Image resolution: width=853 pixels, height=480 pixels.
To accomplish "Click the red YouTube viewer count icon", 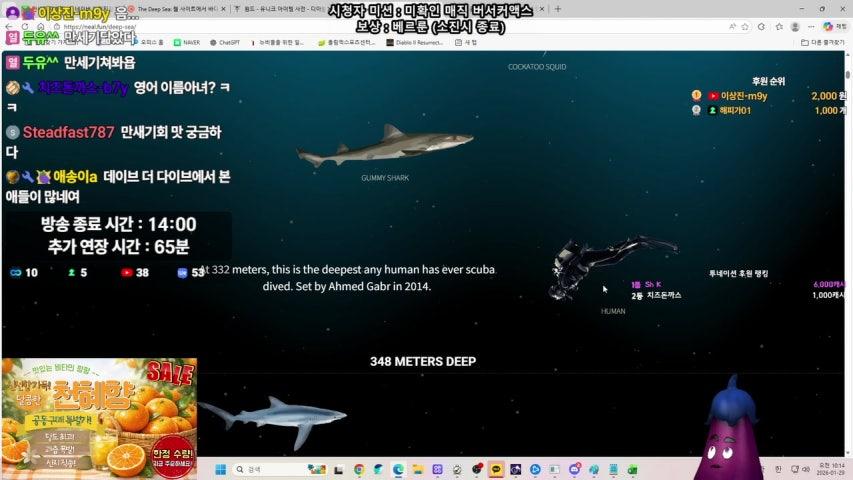I will 127,273.
